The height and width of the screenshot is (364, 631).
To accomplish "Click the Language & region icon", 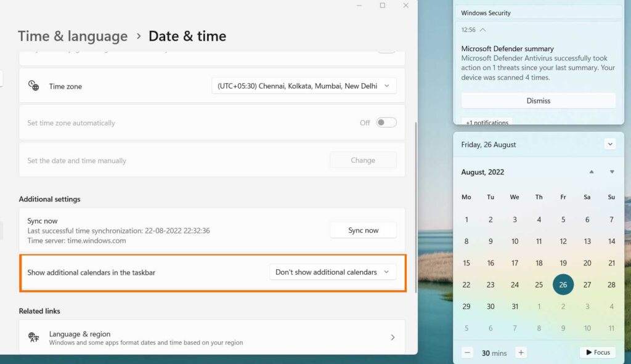I will [34, 338].
